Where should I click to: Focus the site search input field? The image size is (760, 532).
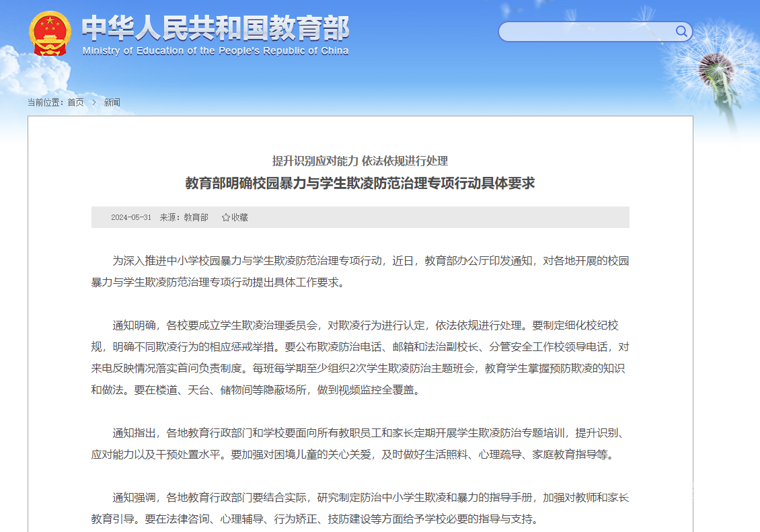[x=595, y=32]
